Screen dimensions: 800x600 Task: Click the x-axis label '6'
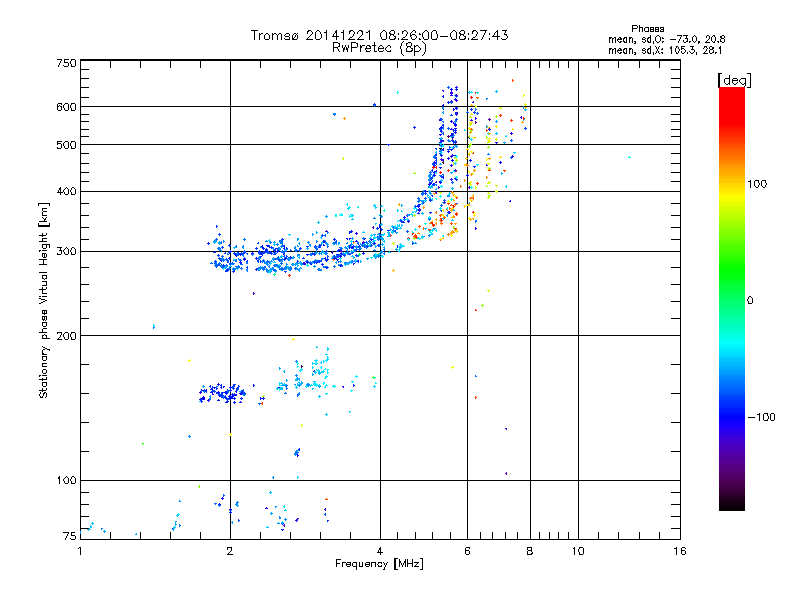click(467, 551)
